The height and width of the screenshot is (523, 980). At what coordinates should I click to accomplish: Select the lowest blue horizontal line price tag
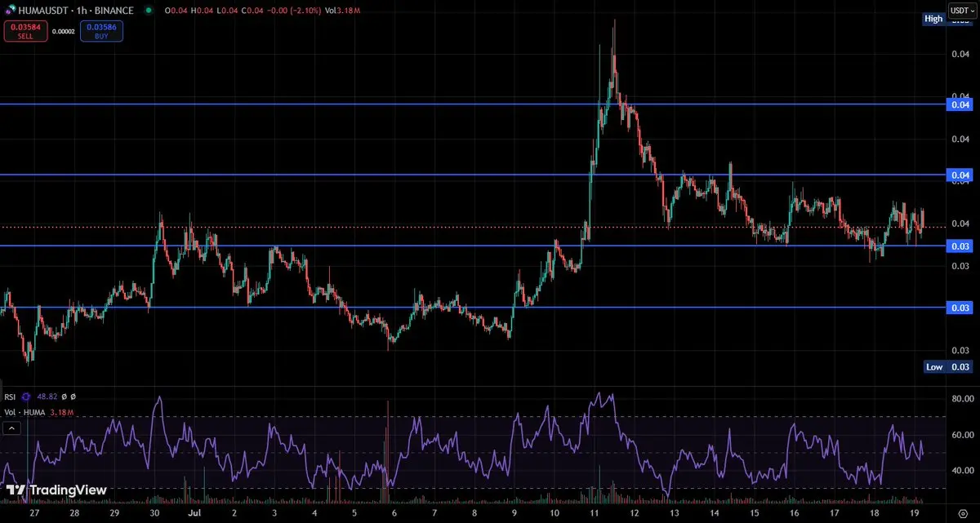click(x=960, y=308)
